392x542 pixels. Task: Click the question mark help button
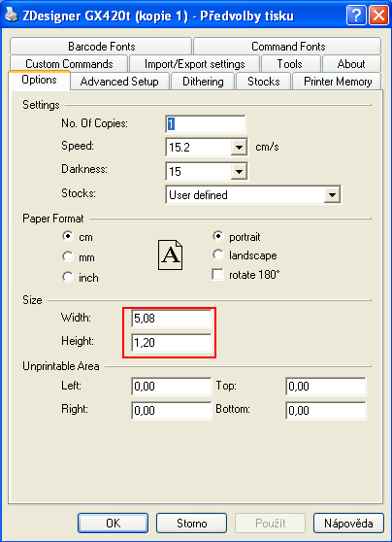click(x=356, y=16)
